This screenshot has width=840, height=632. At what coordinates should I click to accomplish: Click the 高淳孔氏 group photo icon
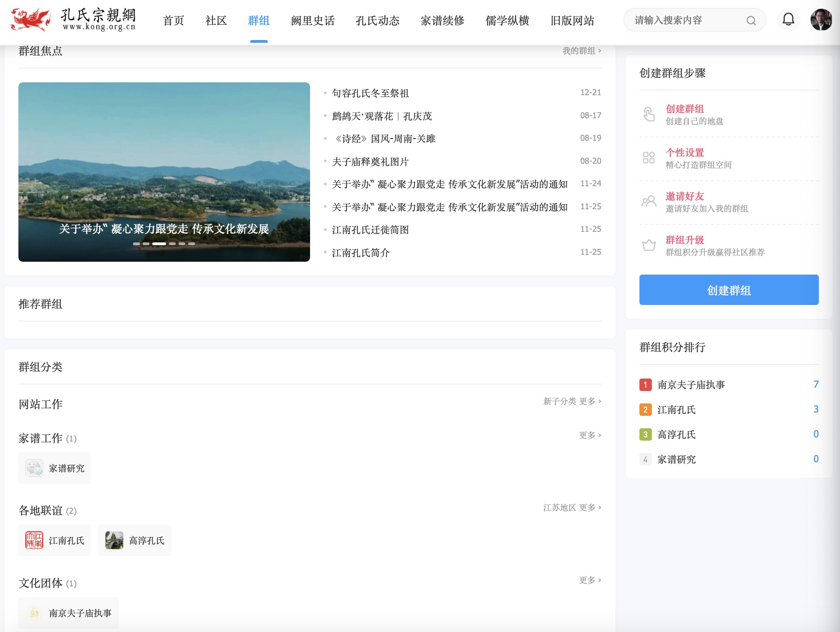pyautogui.click(x=114, y=540)
